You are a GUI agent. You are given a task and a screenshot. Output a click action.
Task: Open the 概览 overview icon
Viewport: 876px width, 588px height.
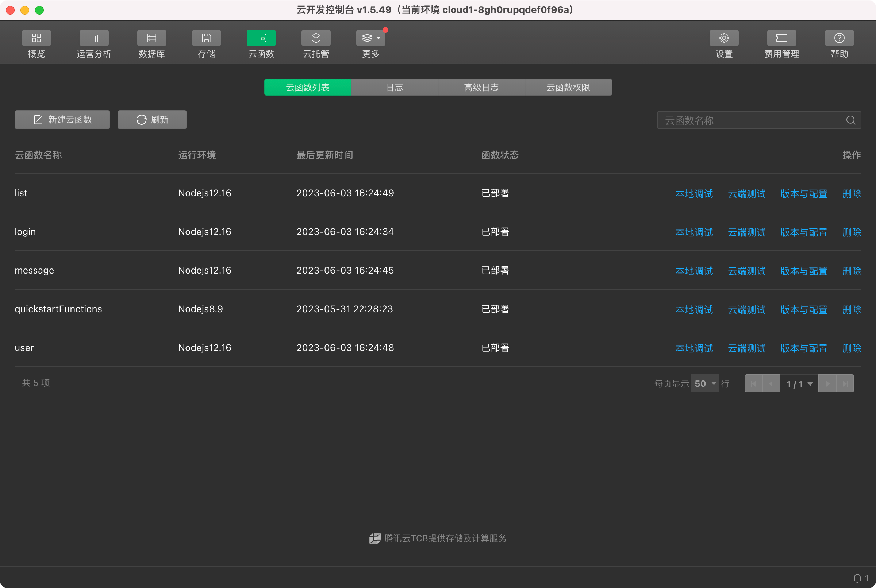tap(36, 38)
